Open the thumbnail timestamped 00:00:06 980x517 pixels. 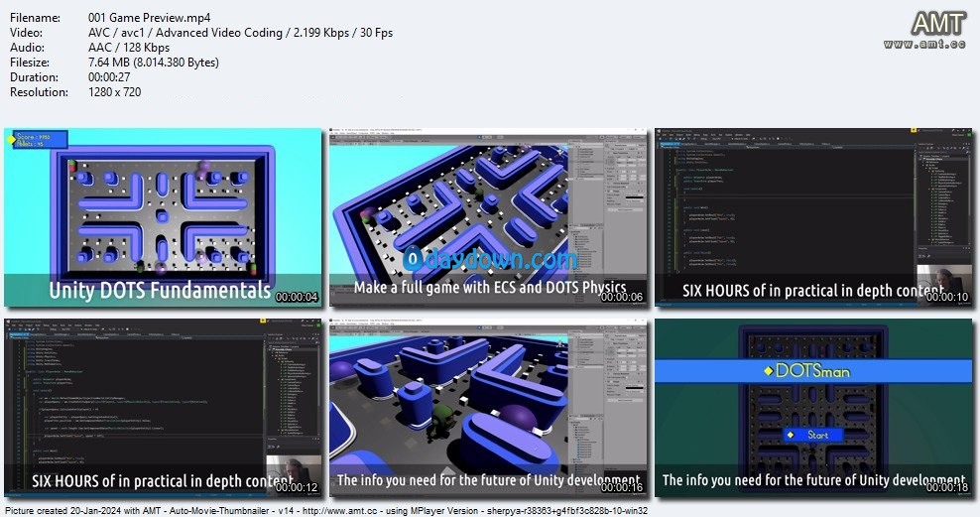click(x=488, y=217)
